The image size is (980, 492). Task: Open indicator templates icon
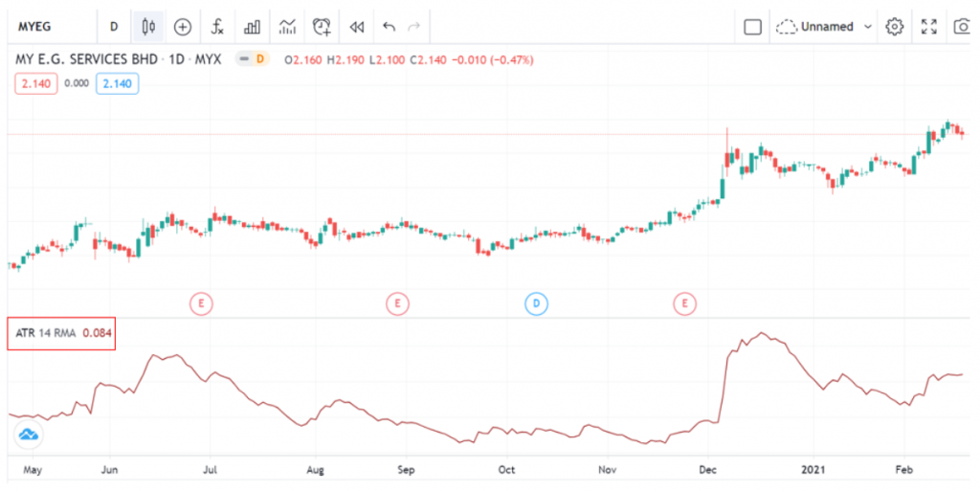(x=286, y=27)
